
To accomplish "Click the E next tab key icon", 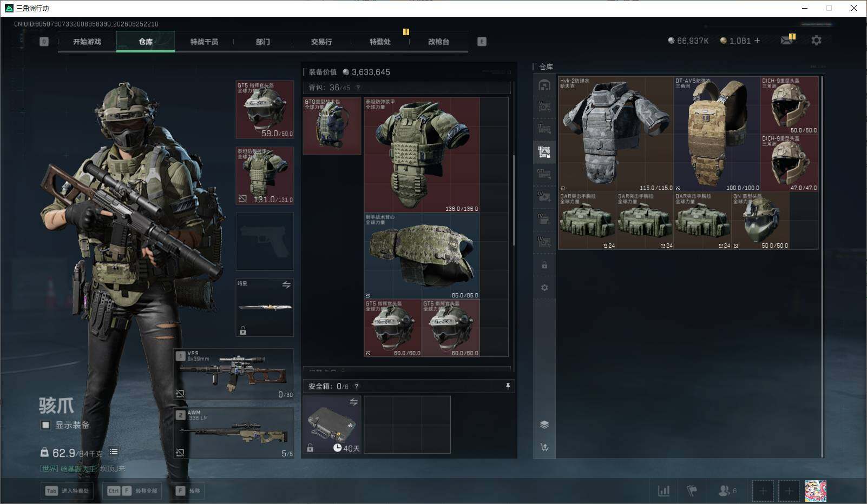I will pos(482,42).
